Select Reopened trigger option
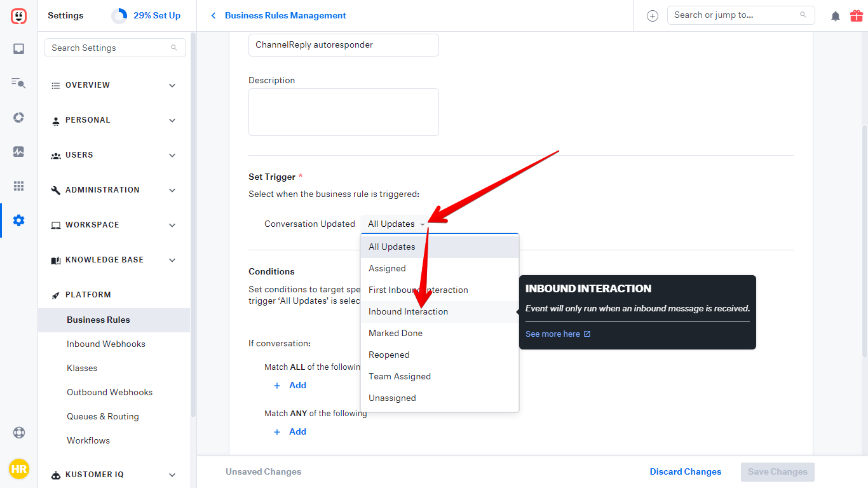Image resolution: width=868 pixels, height=488 pixels. click(440, 355)
